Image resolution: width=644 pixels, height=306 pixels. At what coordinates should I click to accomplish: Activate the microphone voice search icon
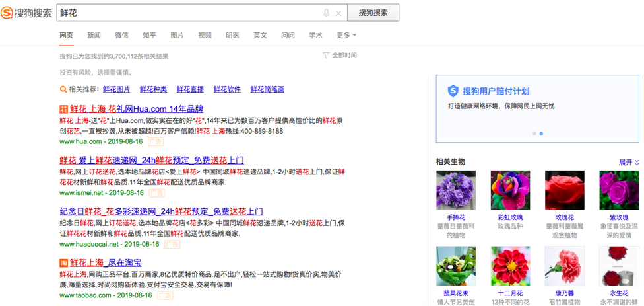(327, 13)
